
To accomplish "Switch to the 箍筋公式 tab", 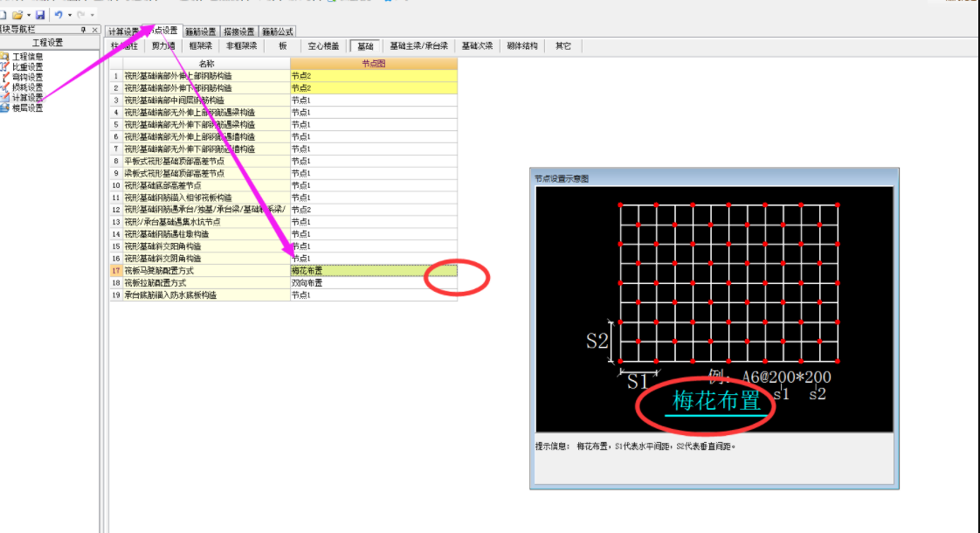I will pyautogui.click(x=278, y=31).
